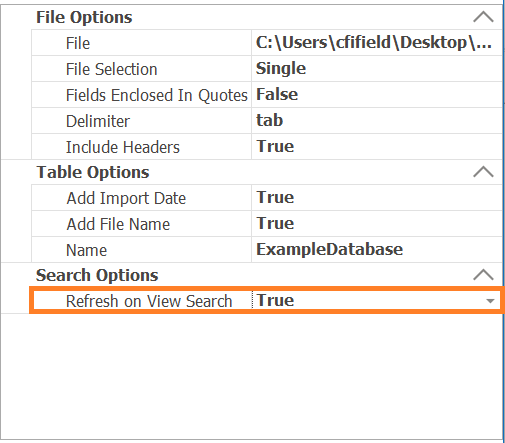Toggle Include Headers value True

click(377, 147)
